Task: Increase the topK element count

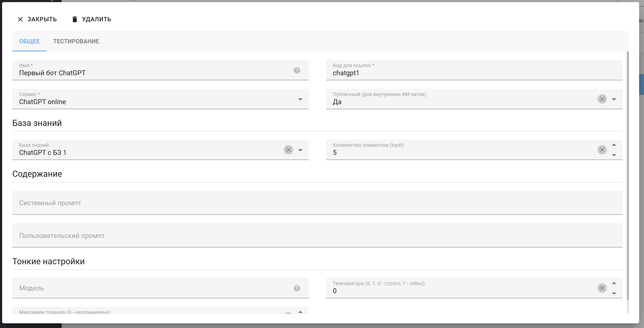Action: 614,145
